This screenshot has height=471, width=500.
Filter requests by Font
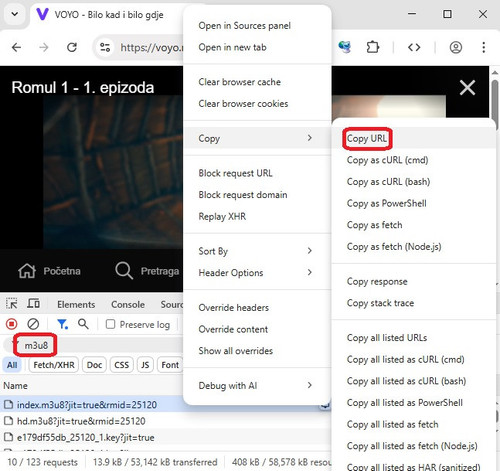[170, 365]
